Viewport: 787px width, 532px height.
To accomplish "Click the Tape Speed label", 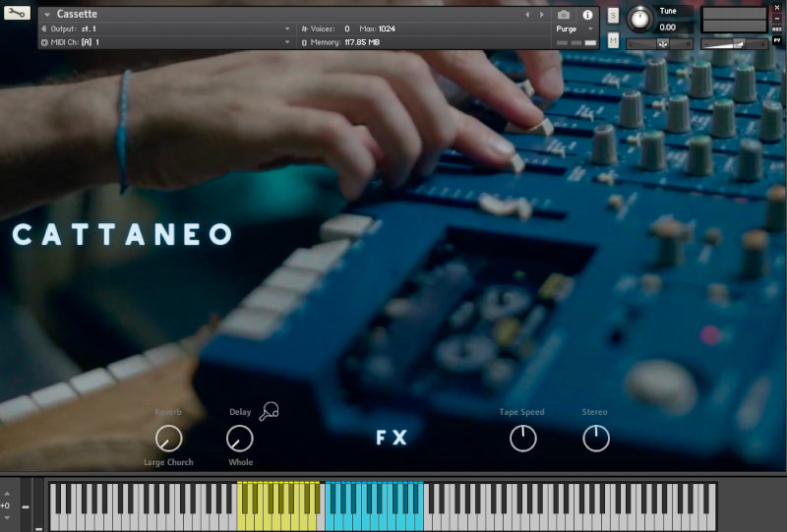I will 522,412.
